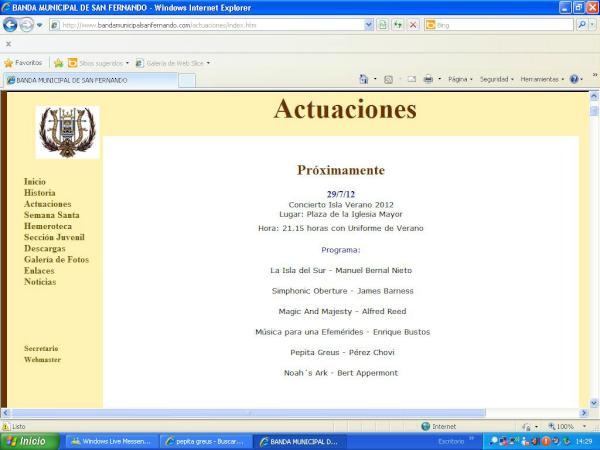Click the search magnifier icon
This screenshot has width=600, height=450.
coord(582,25)
